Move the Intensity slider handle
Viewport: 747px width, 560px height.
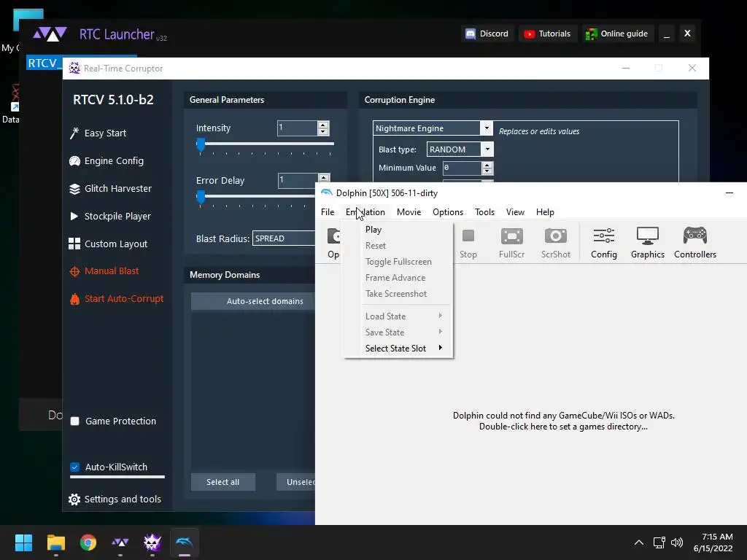(x=201, y=144)
